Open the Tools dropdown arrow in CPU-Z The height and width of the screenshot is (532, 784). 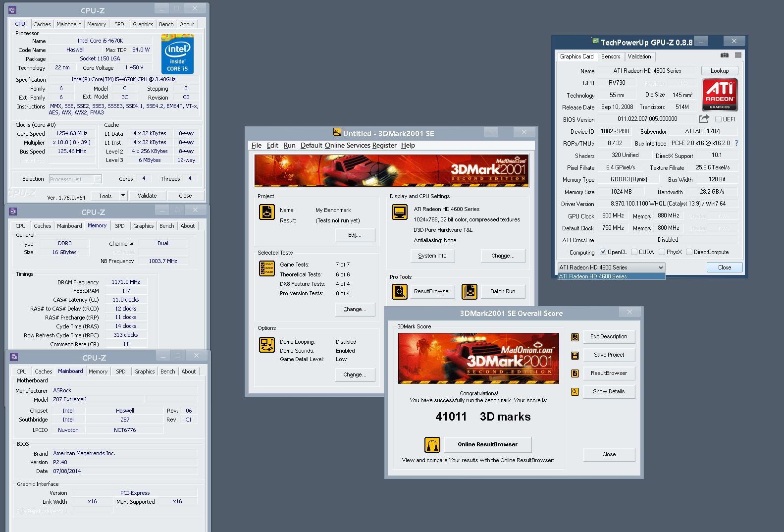(123, 196)
